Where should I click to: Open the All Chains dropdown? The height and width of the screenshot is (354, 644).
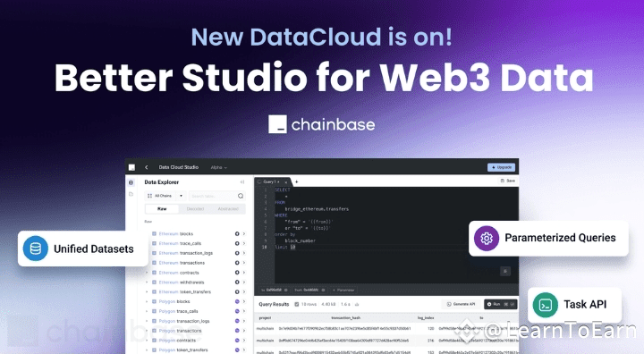pyautogui.click(x=165, y=196)
